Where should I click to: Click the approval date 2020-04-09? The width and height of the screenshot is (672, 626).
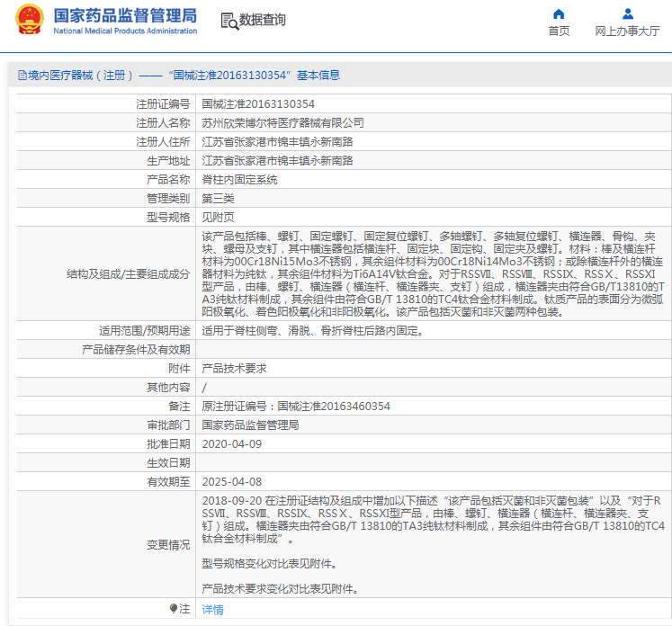point(231,443)
